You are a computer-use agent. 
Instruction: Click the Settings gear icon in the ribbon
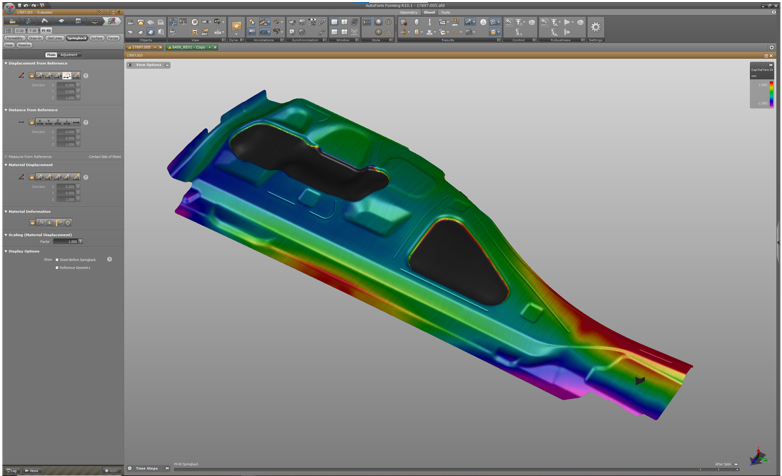(x=595, y=27)
